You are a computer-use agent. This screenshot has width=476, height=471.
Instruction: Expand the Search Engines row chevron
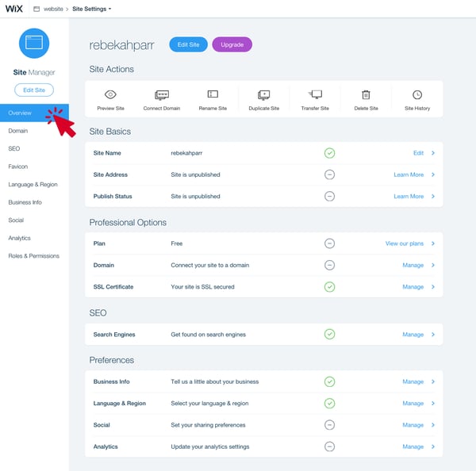tap(433, 335)
